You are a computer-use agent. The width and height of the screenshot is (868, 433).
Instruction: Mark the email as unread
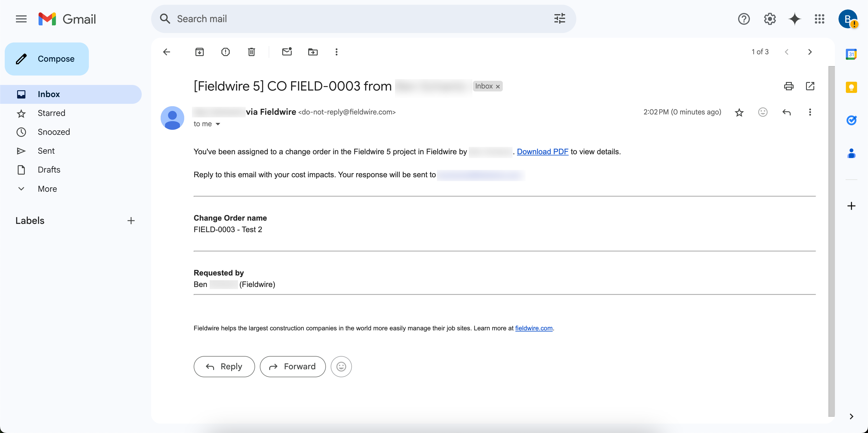tap(287, 52)
